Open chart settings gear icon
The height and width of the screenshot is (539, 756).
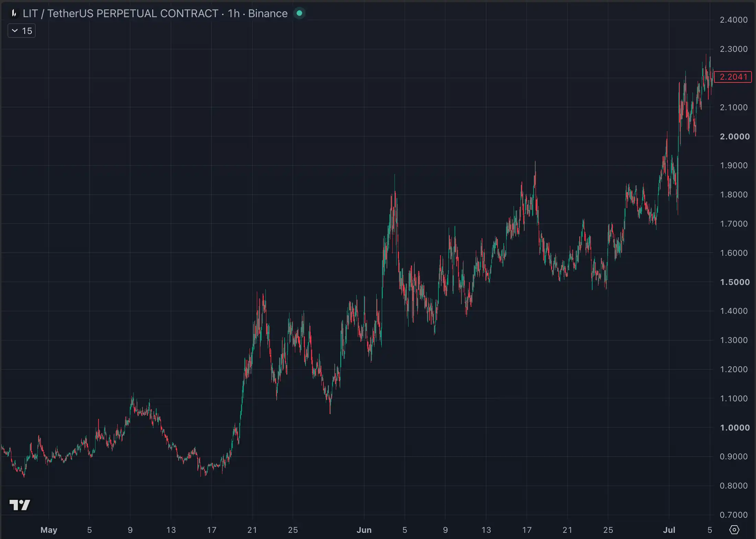[x=734, y=530]
